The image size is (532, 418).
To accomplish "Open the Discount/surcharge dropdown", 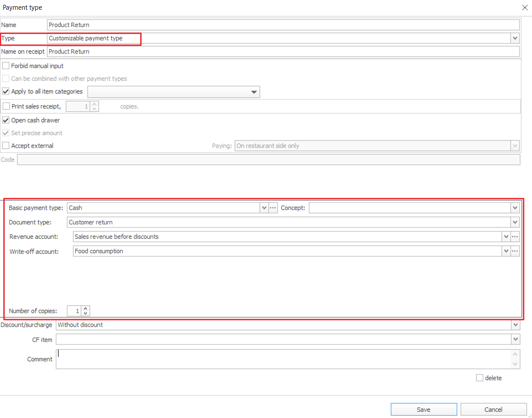I will click(x=515, y=325).
